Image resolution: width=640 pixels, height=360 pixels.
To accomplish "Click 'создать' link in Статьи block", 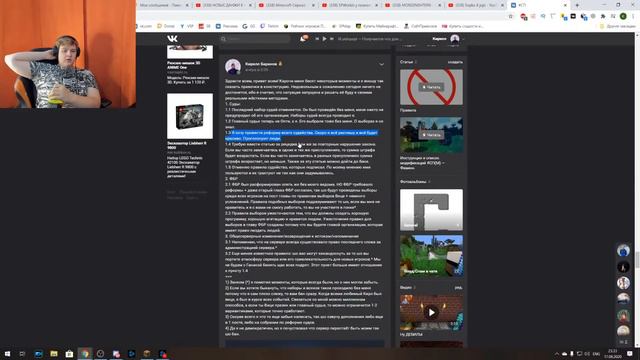I will (x=455, y=62).
